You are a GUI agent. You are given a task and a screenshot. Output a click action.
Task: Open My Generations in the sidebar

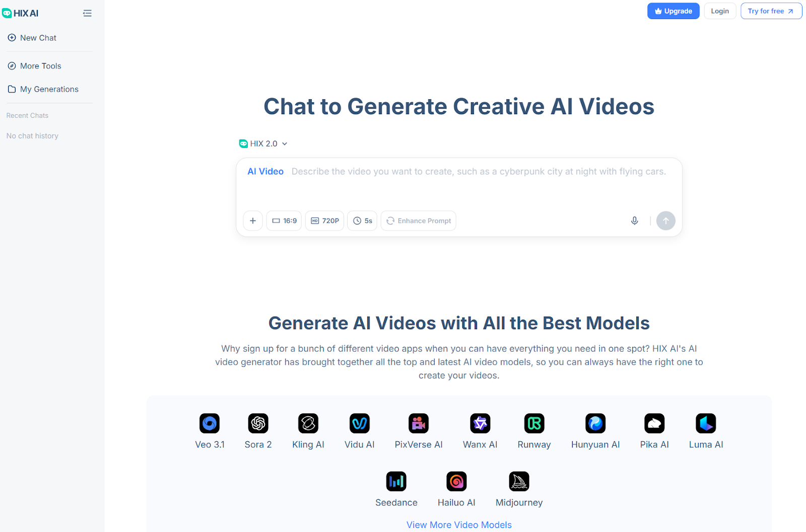coord(49,89)
